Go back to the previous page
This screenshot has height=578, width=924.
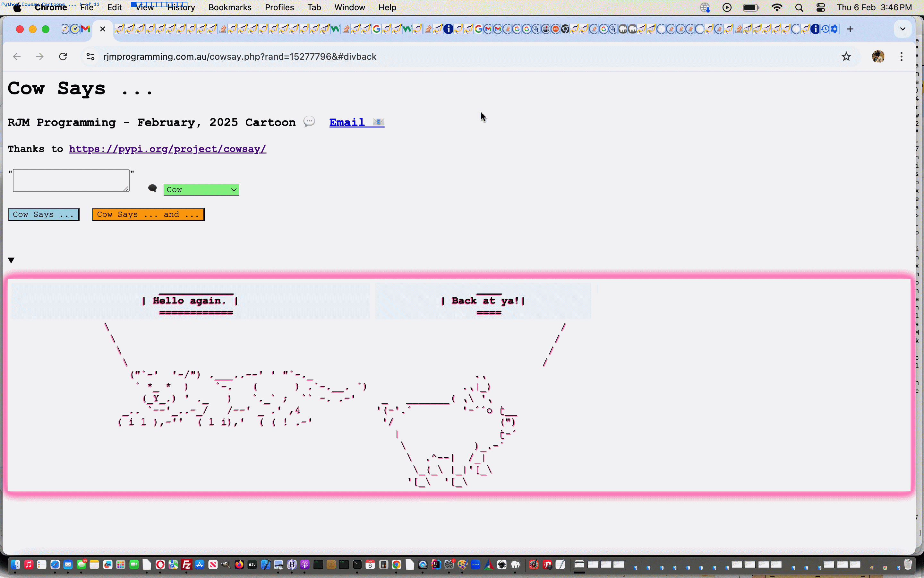[x=17, y=57]
